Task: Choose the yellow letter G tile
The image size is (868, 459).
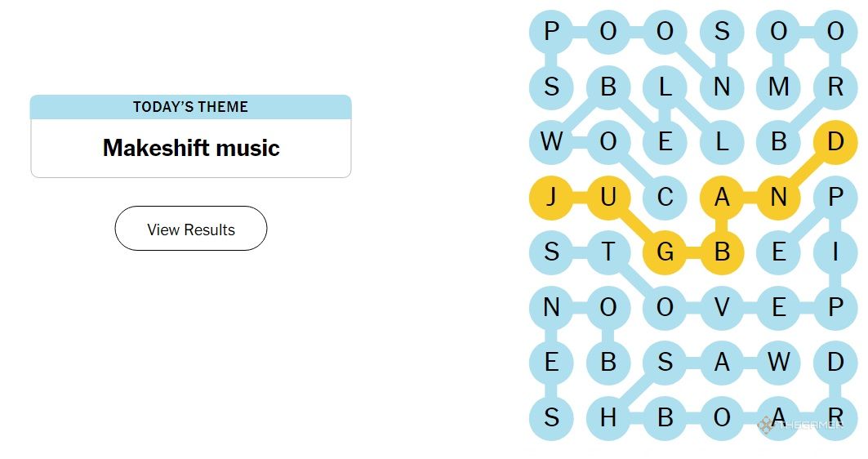Action: pyautogui.click(x=665, y=252)
